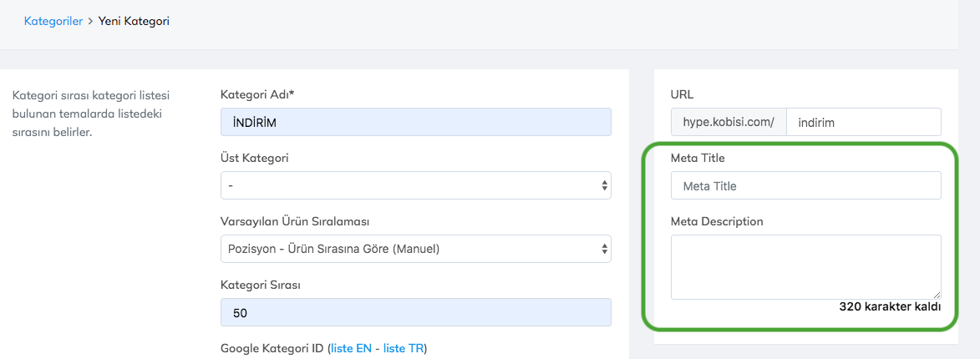Click the Google Kategori ID label

click(x=272, y=348)
